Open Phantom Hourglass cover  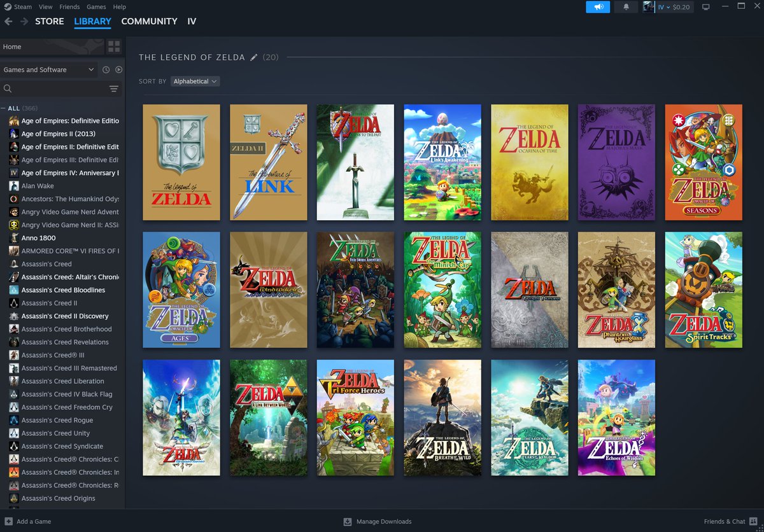(616, 290)
